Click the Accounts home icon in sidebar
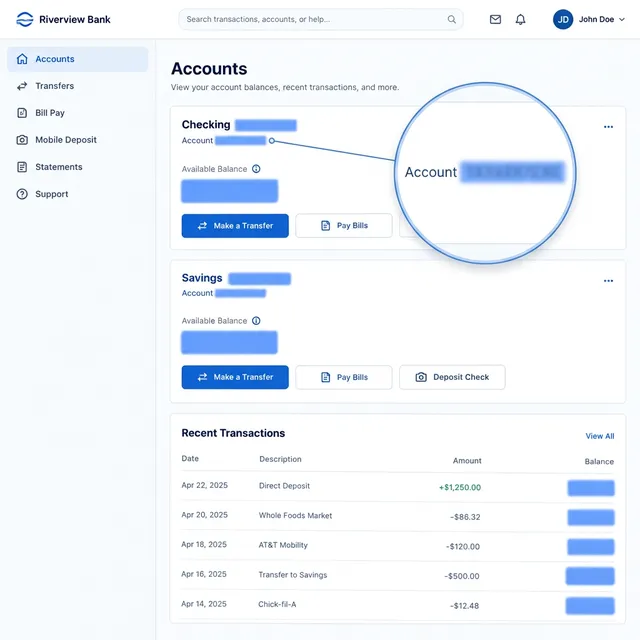The image size is (640, 640). coord(22,59)
